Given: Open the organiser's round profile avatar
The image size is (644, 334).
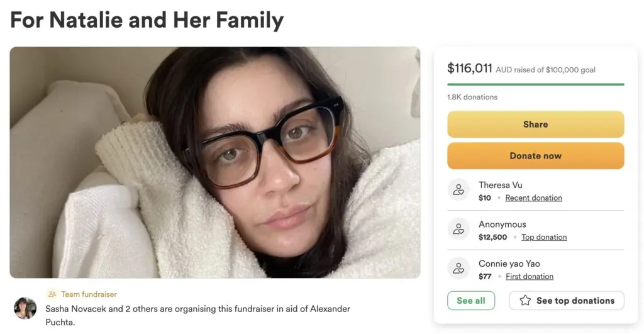Looking at the screenshot, I should (25, 308).
